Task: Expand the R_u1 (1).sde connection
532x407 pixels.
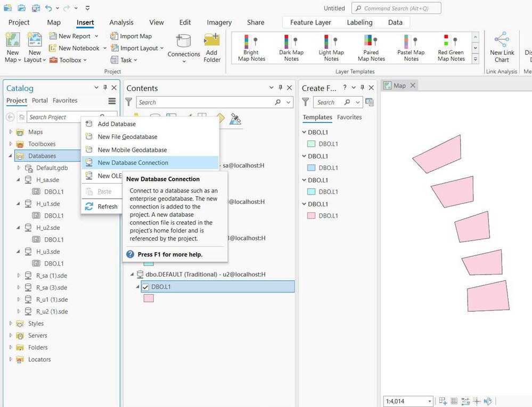Action: (x=19, y=300)
